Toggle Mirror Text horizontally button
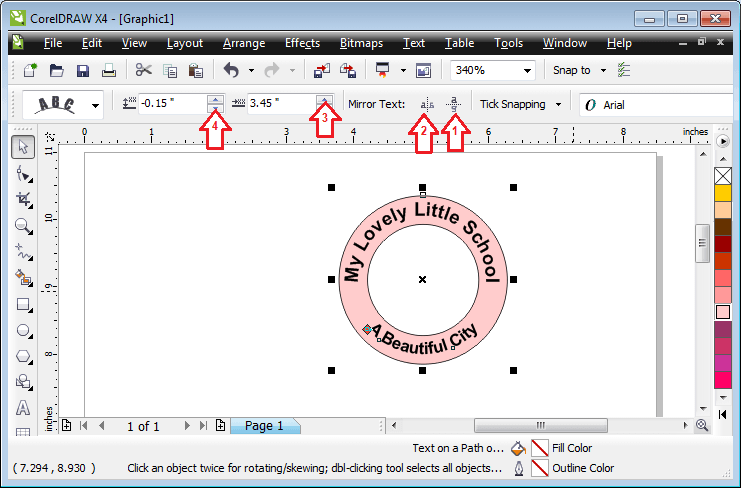Screen dimensions: 741x488 (x=427, y=104)
